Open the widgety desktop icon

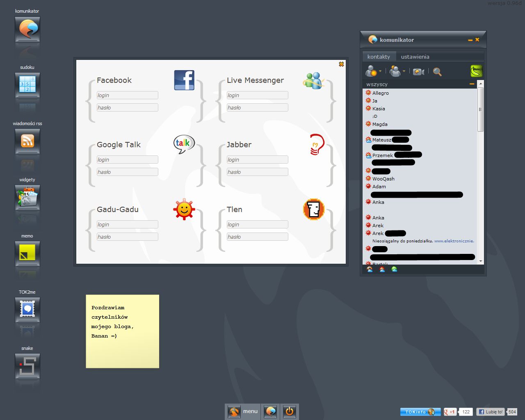(27, 198)
